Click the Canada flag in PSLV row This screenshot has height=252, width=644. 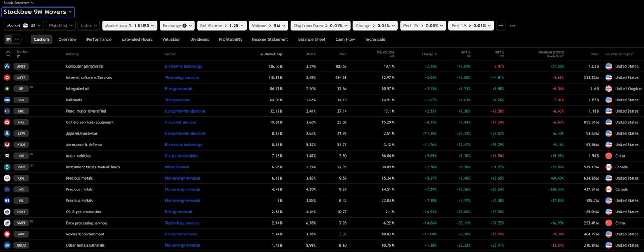tap(609, 167)
